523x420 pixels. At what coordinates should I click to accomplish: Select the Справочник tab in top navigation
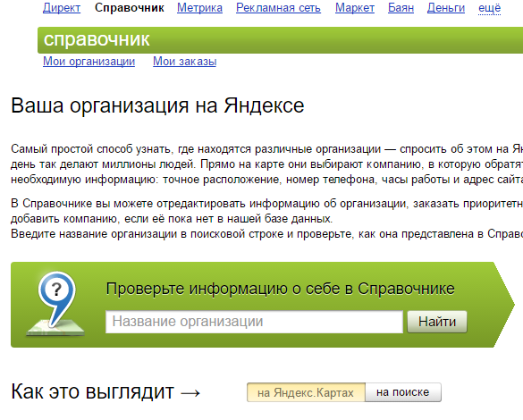(129, 8)
